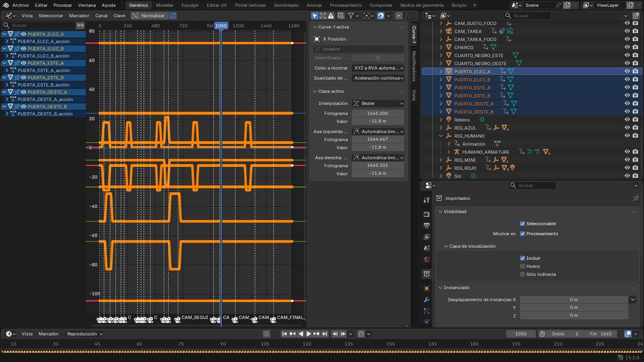Play the animation forward
This screenshot has width=644, height=362.
309,334
